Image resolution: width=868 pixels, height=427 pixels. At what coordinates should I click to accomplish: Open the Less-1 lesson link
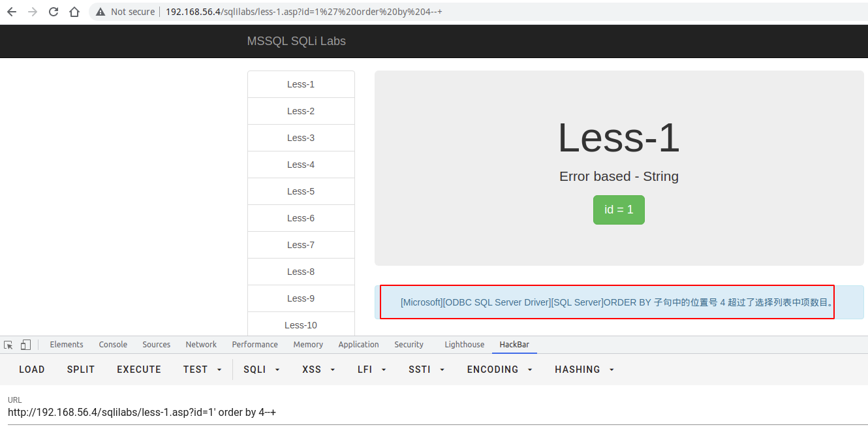tap(301, 84)
